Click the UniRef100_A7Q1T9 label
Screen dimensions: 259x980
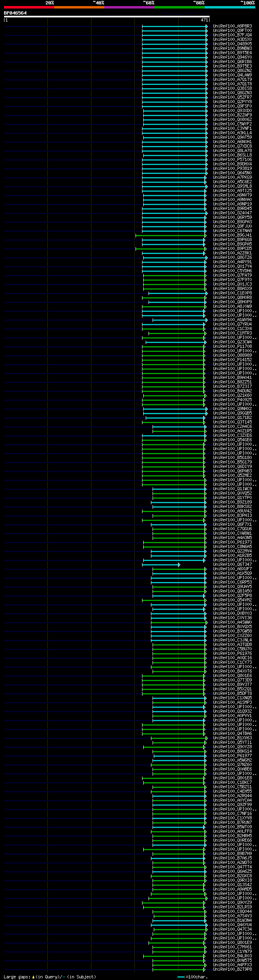pos(232,80)
